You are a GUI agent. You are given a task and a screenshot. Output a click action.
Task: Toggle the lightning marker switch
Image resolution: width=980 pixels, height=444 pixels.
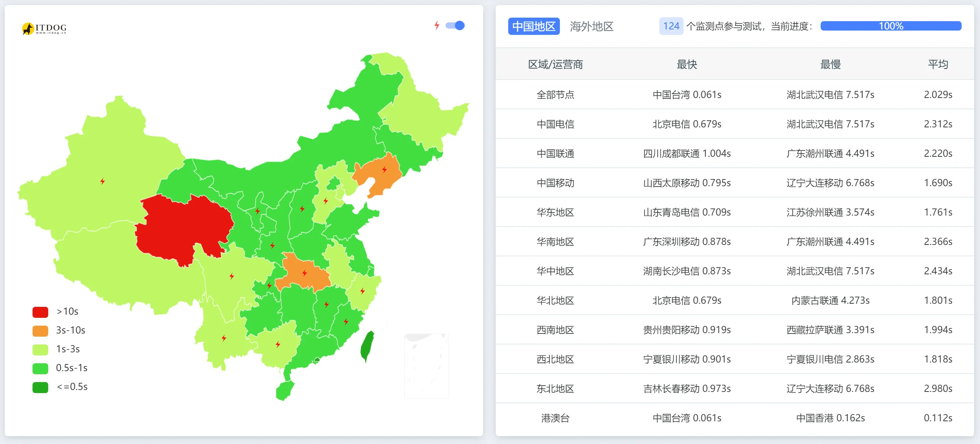[x=455, y=26]
